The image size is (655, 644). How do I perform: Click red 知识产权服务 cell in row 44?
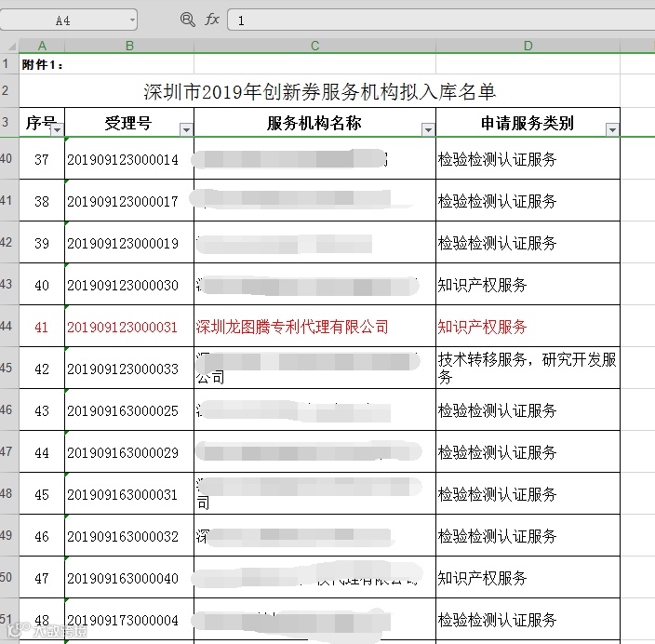pyautogui.click(x=528, y=327)
